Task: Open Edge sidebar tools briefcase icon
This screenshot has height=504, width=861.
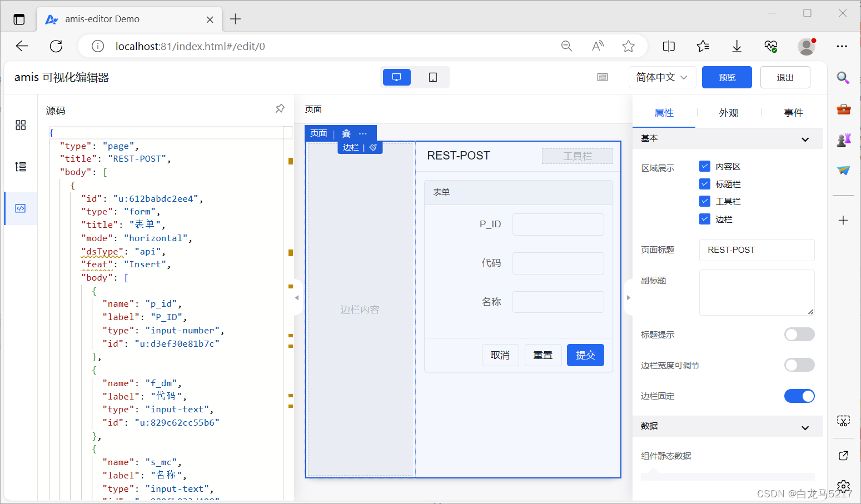Action: point(843,109)
